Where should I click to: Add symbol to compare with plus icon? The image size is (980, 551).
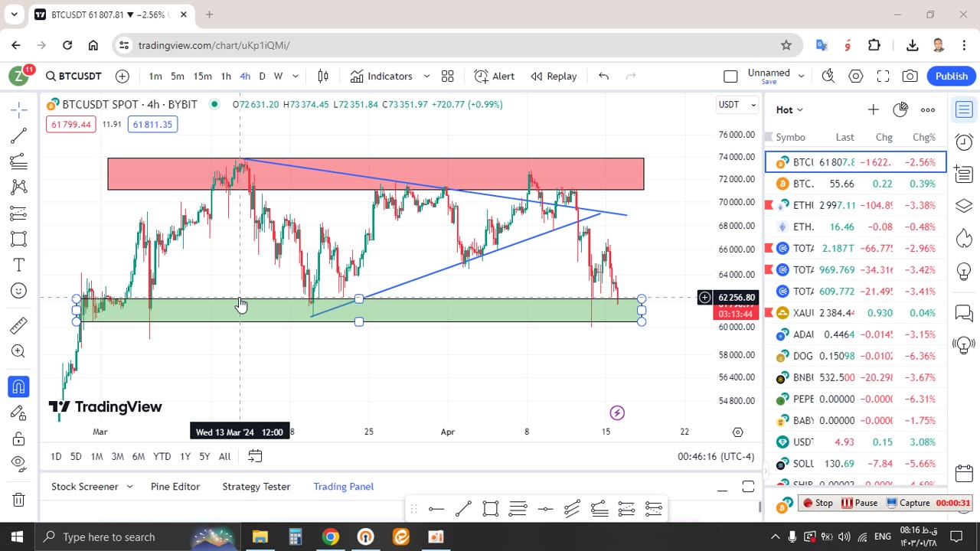122,76
